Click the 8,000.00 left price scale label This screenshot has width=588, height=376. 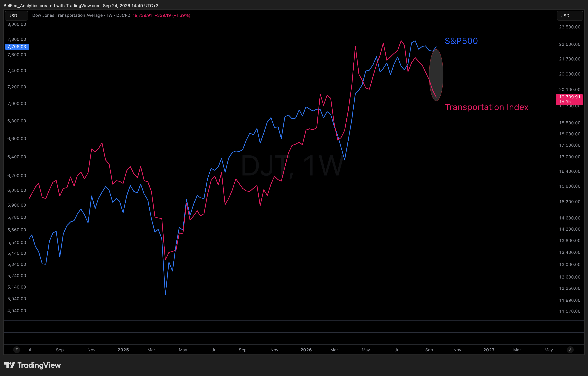[x=17, y=24]
